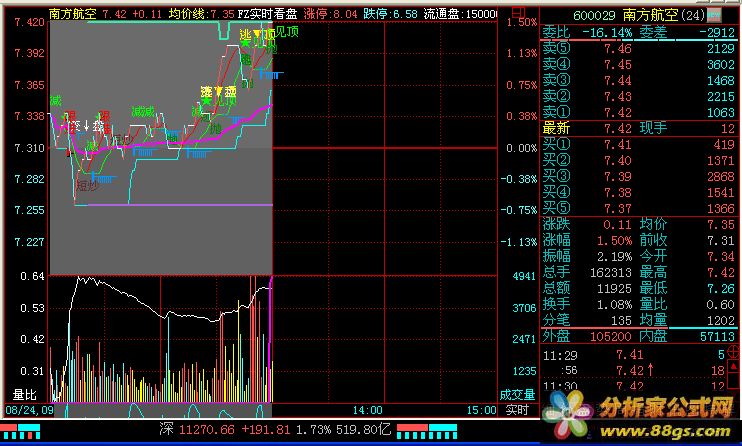742x446 pixels.
Task: Click the 成交量 label on the volume axis
Action: tap(517, 394)
